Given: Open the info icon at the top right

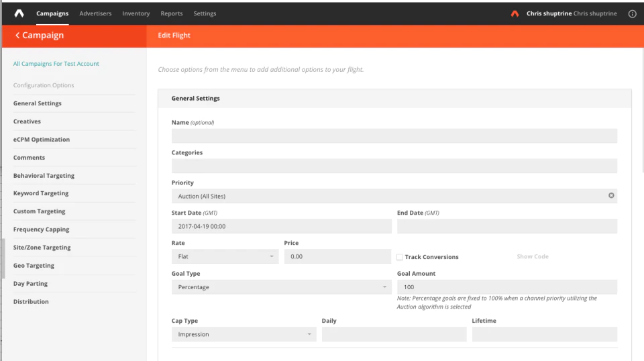Looking at the screenshot, I should [632, 13].
